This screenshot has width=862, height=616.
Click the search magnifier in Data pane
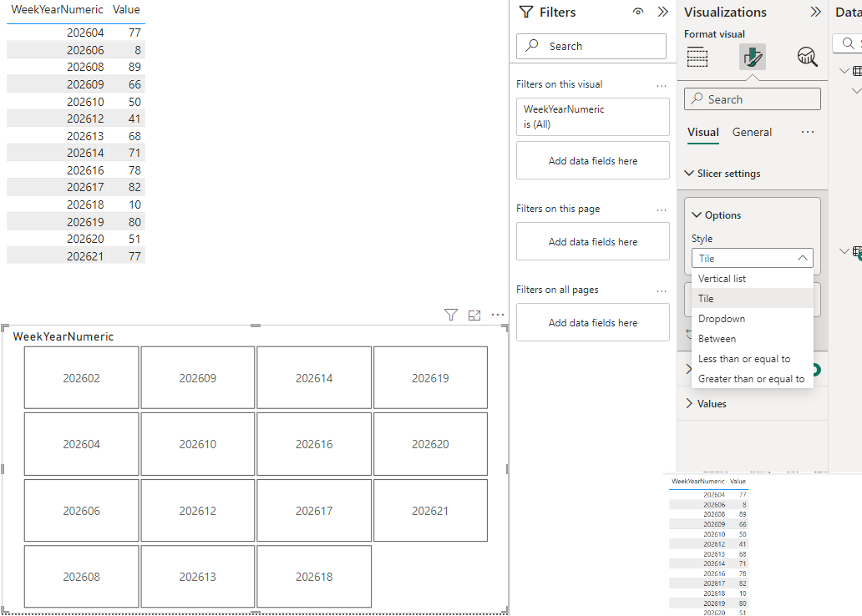click(x=849, y=43)
